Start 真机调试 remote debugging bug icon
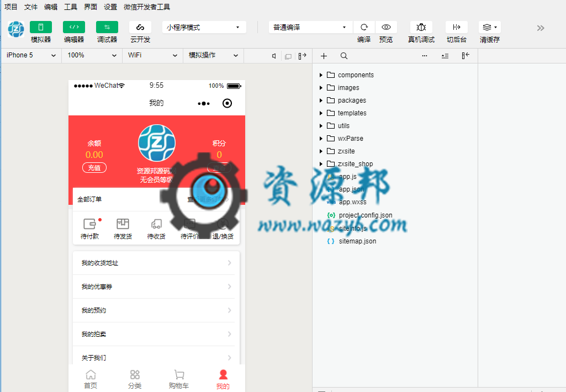The image size is (566, 392). (x=421, y=27)
